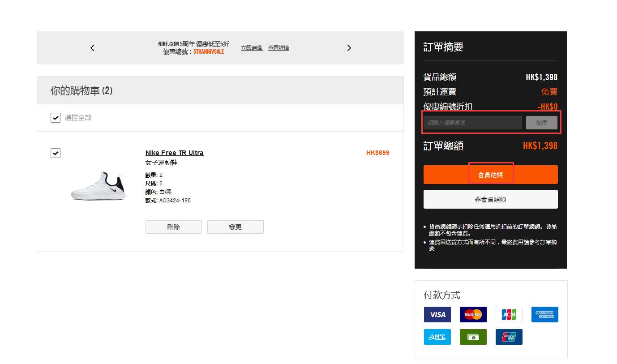Uncheck the Nike Free TR Ultra item checkbox

pyautogui.click(x=56, y=153)
